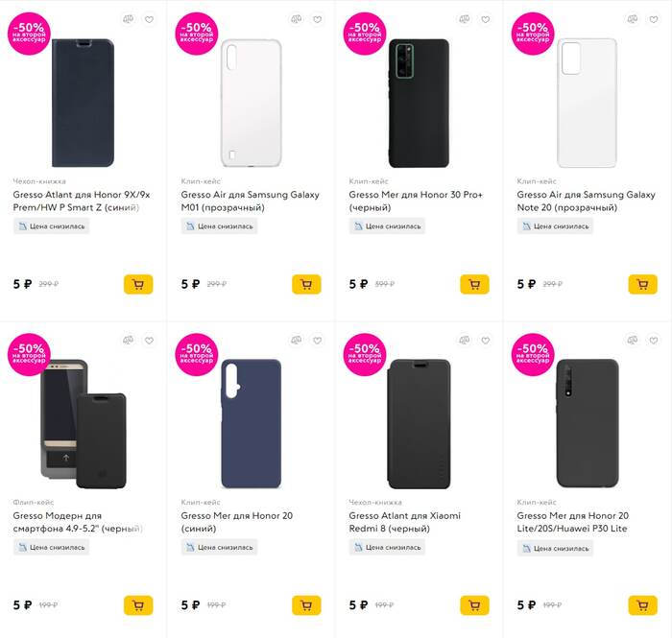Click 'Цена снизилась' badge on Xiaomi Redmi 8 case
The width and height of the screenshot is (672, 638).
[x=387, y=547]
